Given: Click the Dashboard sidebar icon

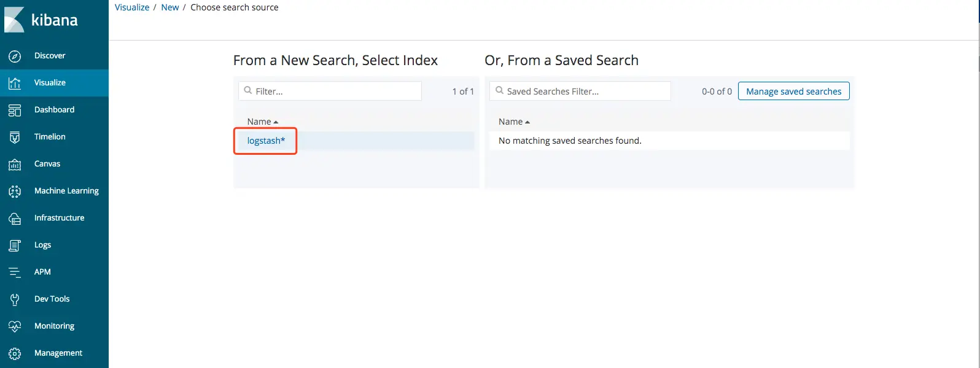Looking at the screenshot, I should click(15, 110).
